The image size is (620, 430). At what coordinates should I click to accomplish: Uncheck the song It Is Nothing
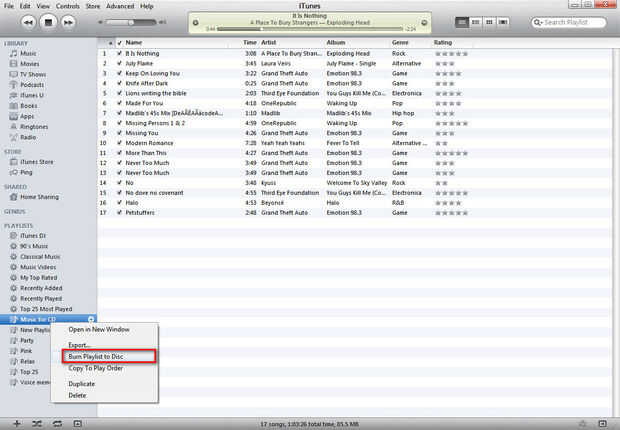click(x=119, y=53)
